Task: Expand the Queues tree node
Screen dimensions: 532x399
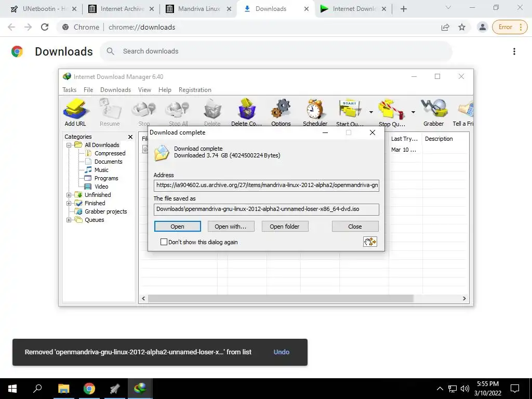Action: 69,220
